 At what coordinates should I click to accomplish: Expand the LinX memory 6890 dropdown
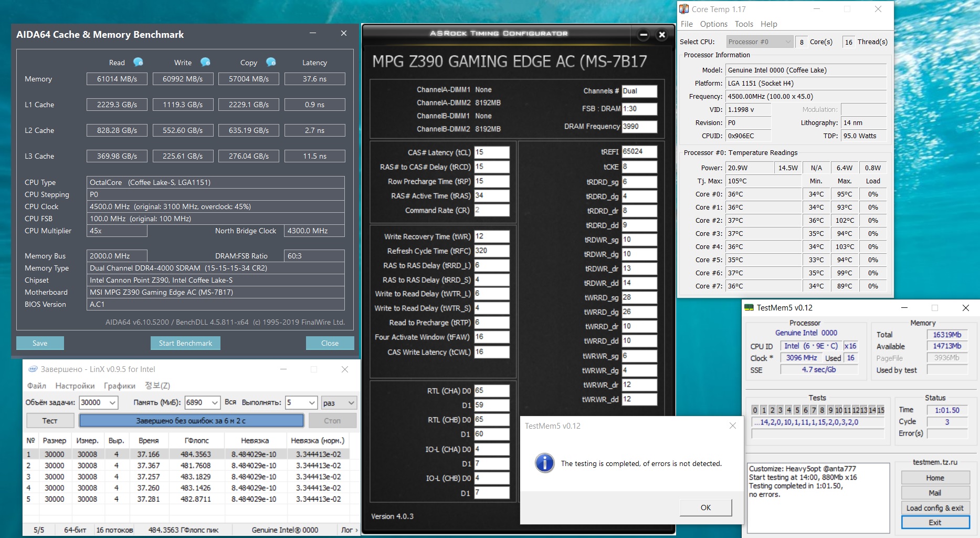click(215, 402)
